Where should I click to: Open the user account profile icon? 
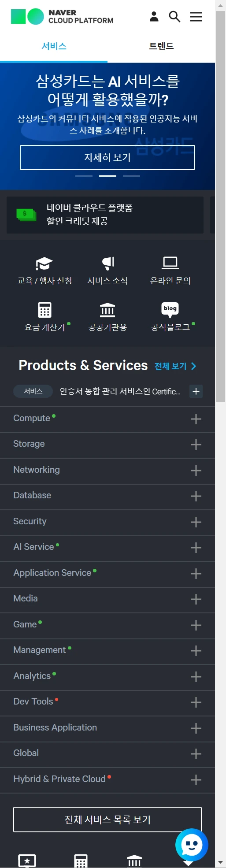(154, 17)
